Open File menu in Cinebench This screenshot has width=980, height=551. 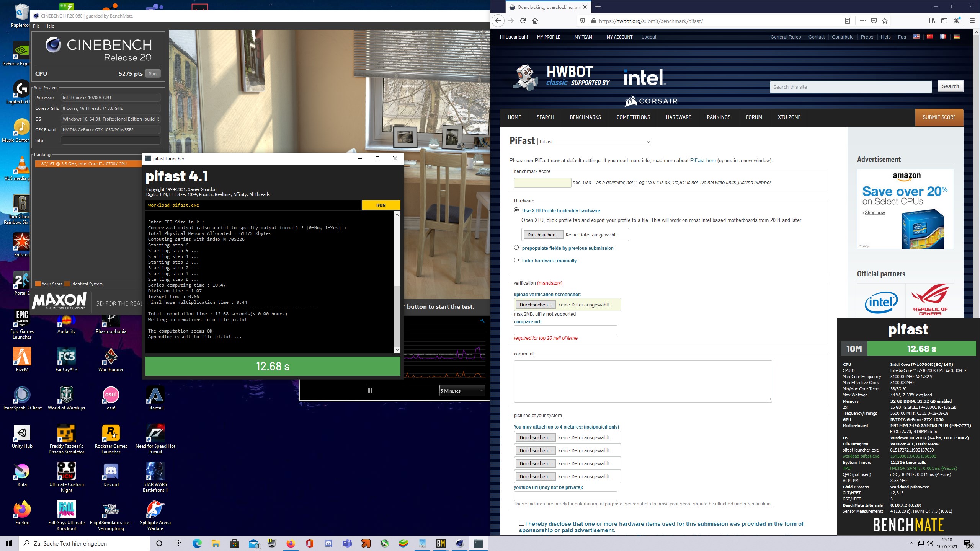pyautogui.click(x=36, y=26)
